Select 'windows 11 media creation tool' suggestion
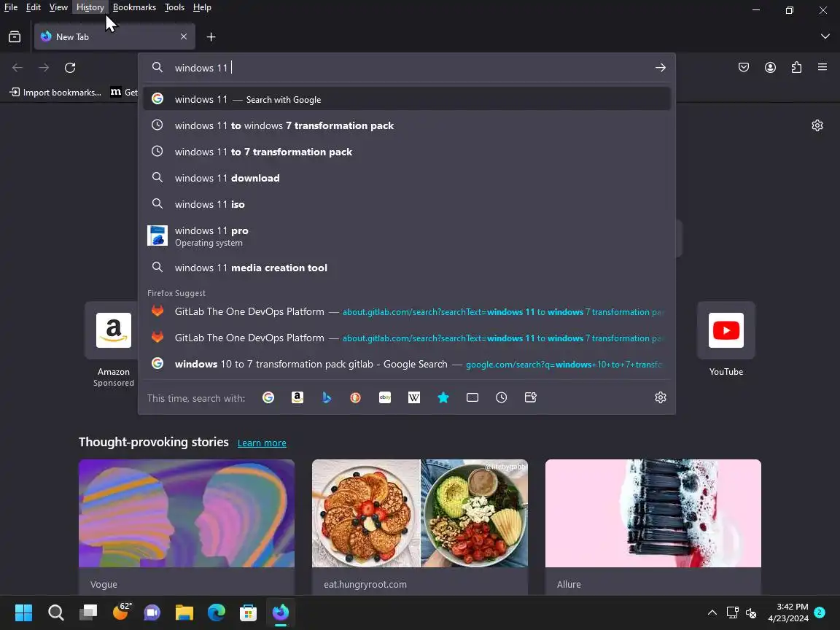Image resolution: width=840 pixels, height=630 pixels. coord(407,268)
